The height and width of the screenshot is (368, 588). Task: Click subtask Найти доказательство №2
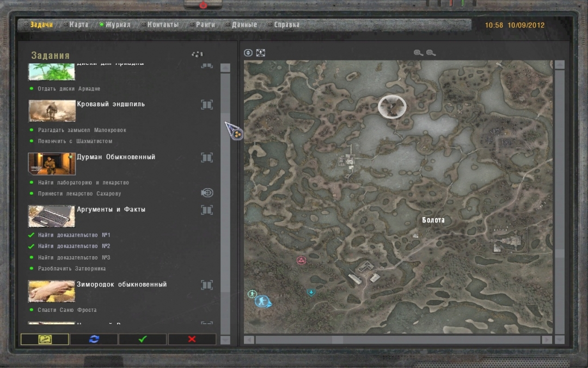click(x=74, y=246)
